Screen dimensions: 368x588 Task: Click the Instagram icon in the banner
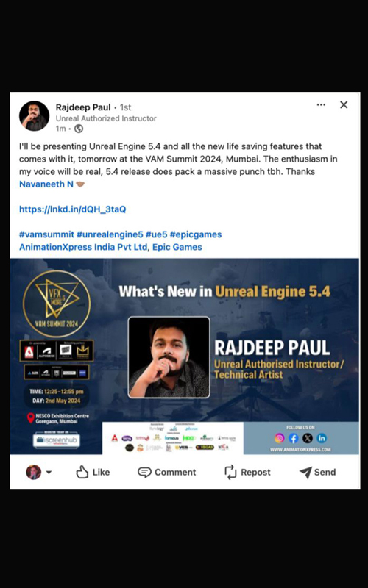click(x=280, y=438)
